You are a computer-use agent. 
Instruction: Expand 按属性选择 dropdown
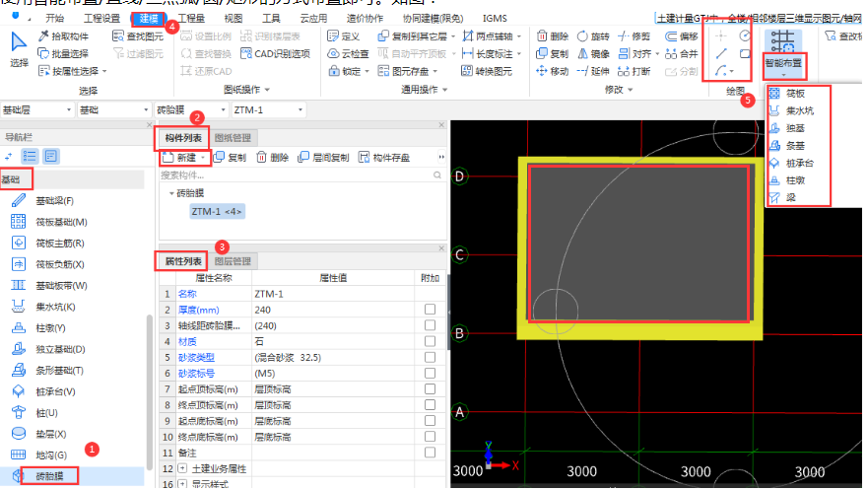pyautogui.click(x=104, y=71)
